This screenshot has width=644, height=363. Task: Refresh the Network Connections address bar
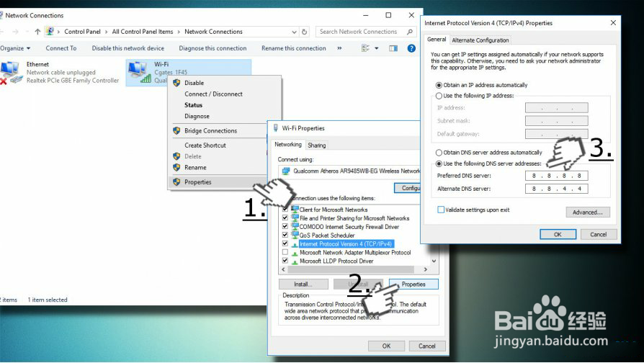click(304, 32)
